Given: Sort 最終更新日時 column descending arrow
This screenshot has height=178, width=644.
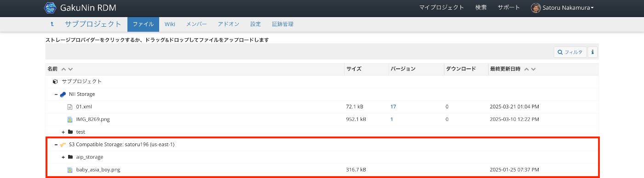Looking at the screenshot, I should click(534, 69).
